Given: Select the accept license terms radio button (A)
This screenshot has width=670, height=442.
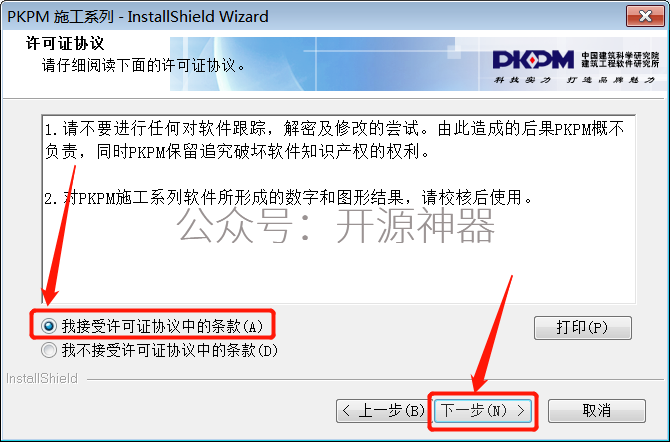Looking at the screenshot, I should 49,327.
